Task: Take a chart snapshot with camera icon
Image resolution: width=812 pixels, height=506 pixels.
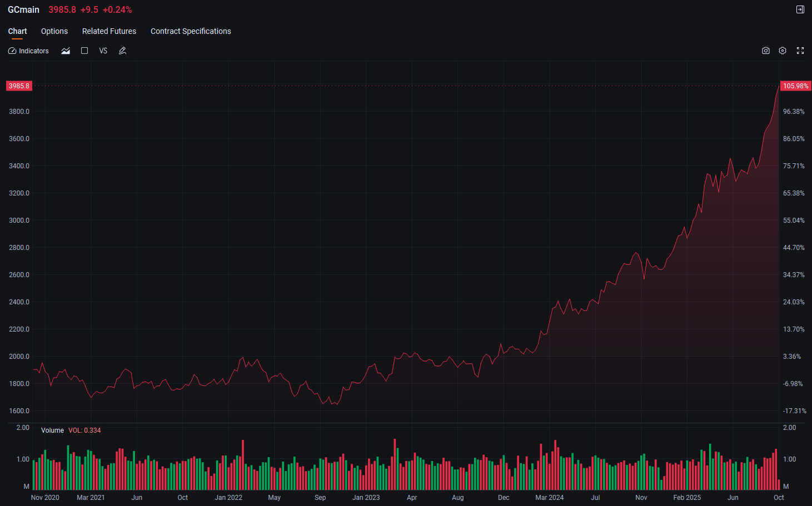Action: 766,51
